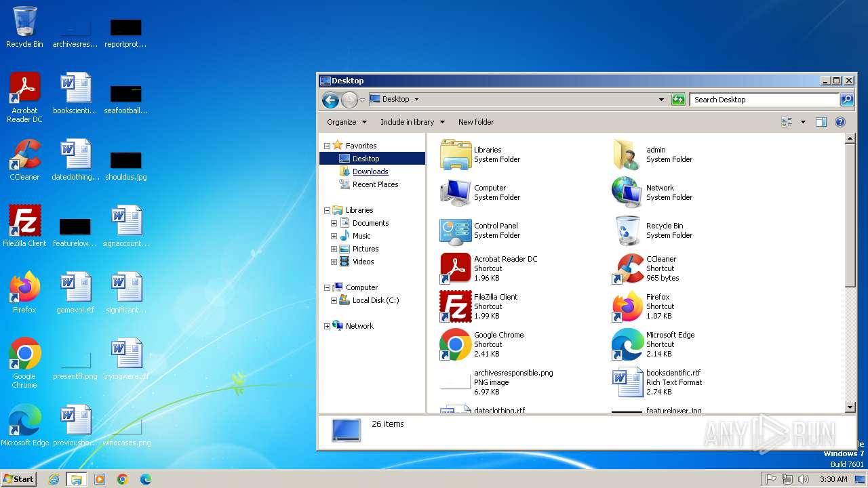The width and height of the screenshot is (868, 488).
Task: Collapse the Libraries tree node
Action: [x=327, y=210]
